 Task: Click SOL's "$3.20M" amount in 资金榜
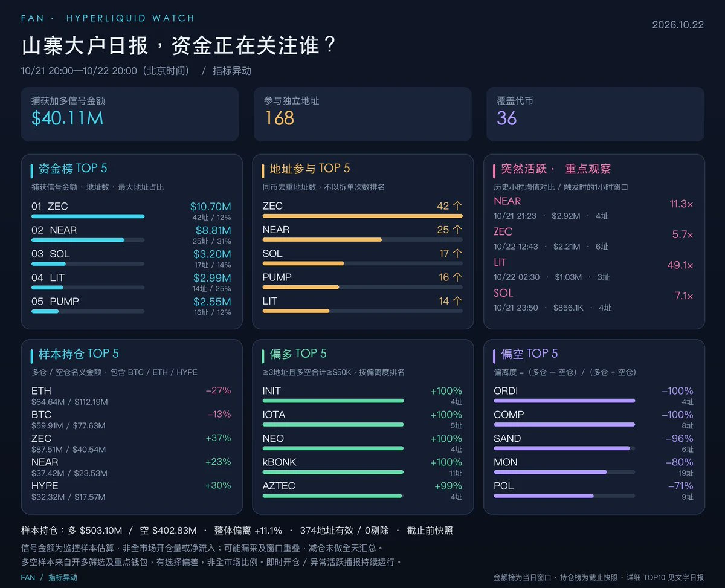coord(213,254)
